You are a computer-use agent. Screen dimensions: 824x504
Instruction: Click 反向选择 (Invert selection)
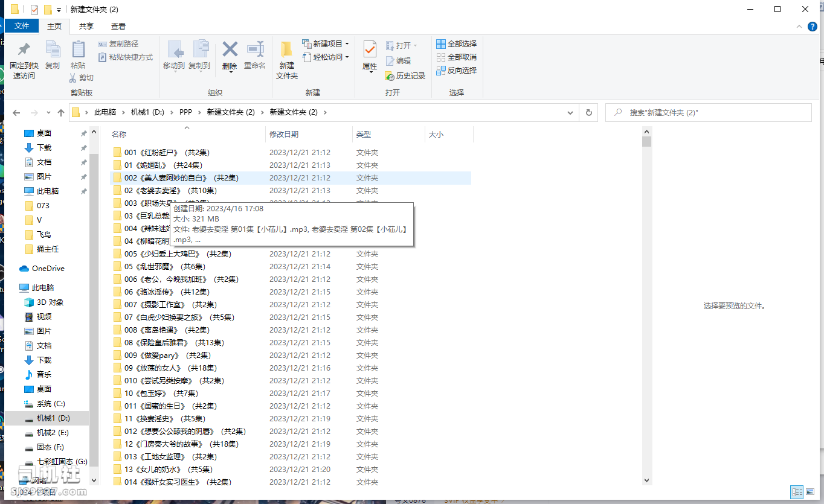[457, 71]
